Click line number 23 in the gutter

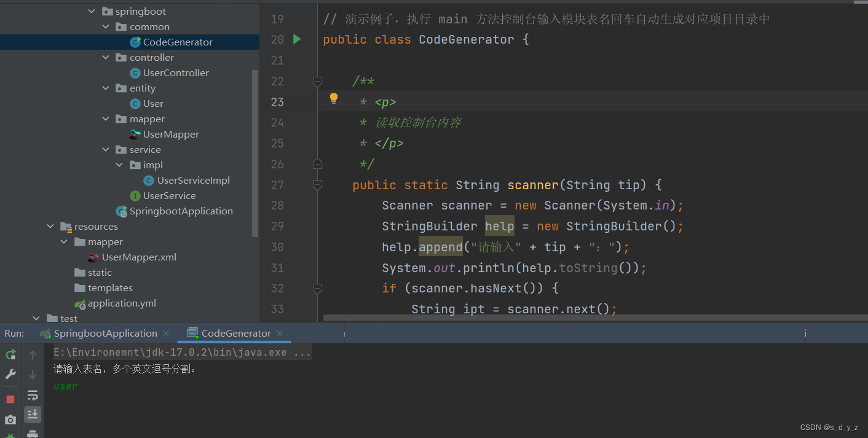tap(277, 102)
